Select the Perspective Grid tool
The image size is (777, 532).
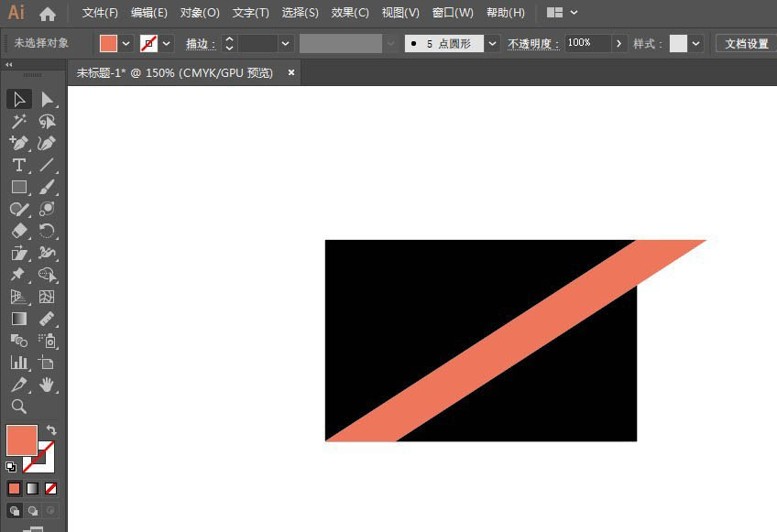click(x=19, y=297)
